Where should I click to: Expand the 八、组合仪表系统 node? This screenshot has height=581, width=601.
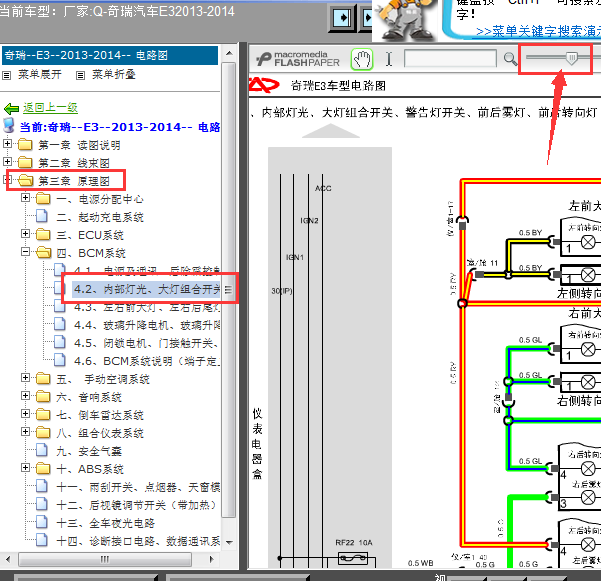(x=25, y=432)
